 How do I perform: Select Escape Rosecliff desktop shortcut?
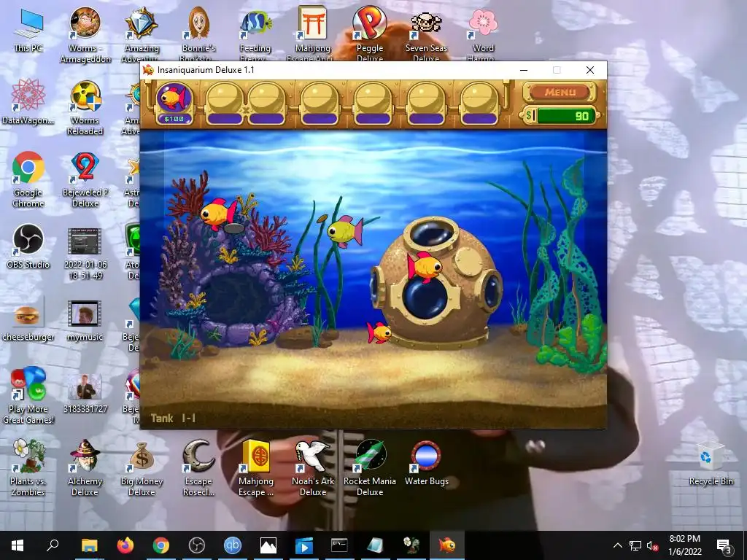(x=198, y=468)
